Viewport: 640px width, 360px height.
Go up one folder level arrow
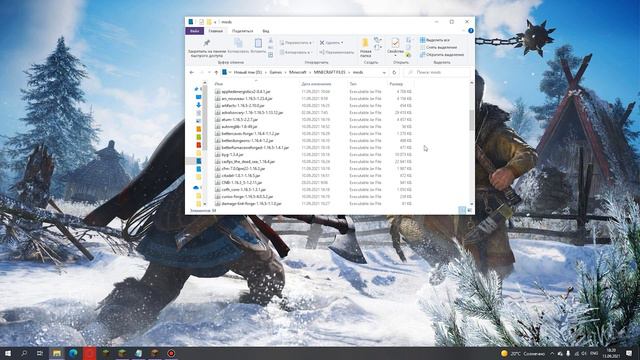(x=216, y=72)
